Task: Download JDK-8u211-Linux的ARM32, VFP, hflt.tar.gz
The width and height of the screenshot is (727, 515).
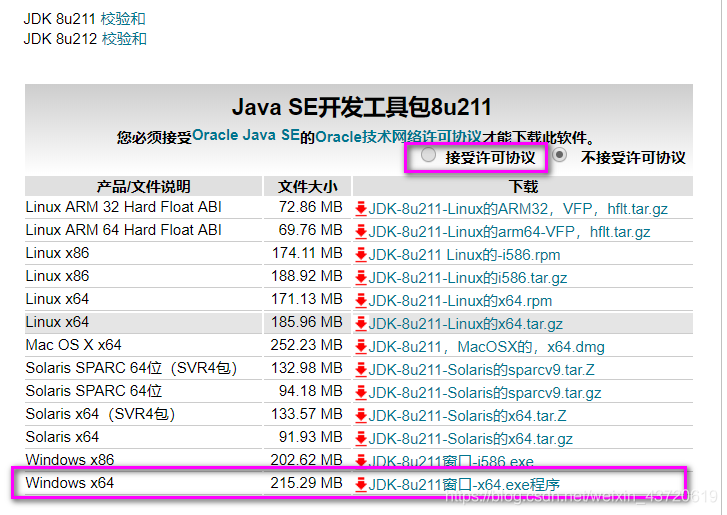Action: tap(518, 209)
